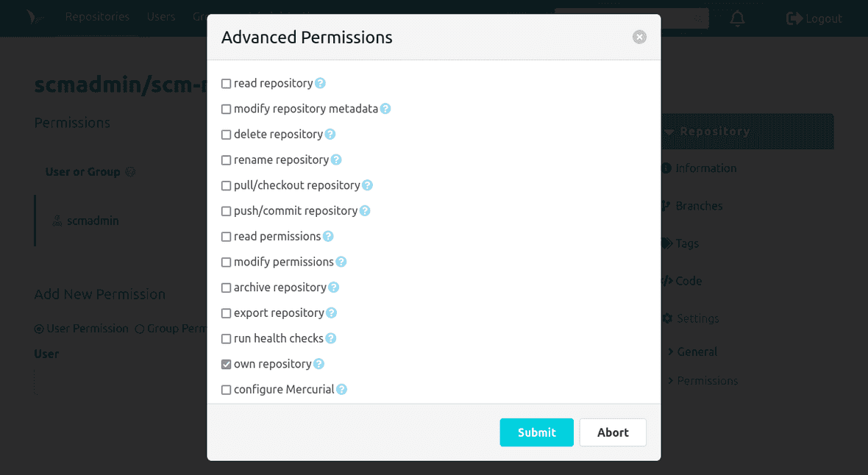Abort the permission changes
868x475 pixels.
pos(613,432)
